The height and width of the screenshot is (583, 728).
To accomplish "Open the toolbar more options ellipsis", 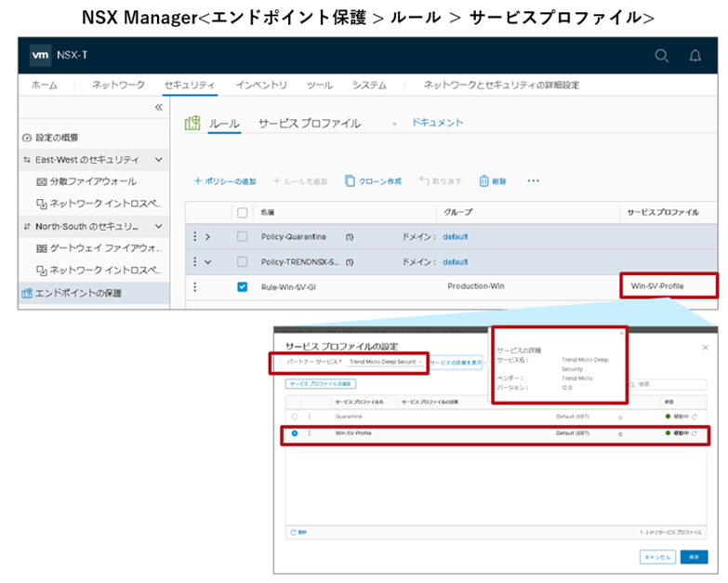I will (533, 180).
